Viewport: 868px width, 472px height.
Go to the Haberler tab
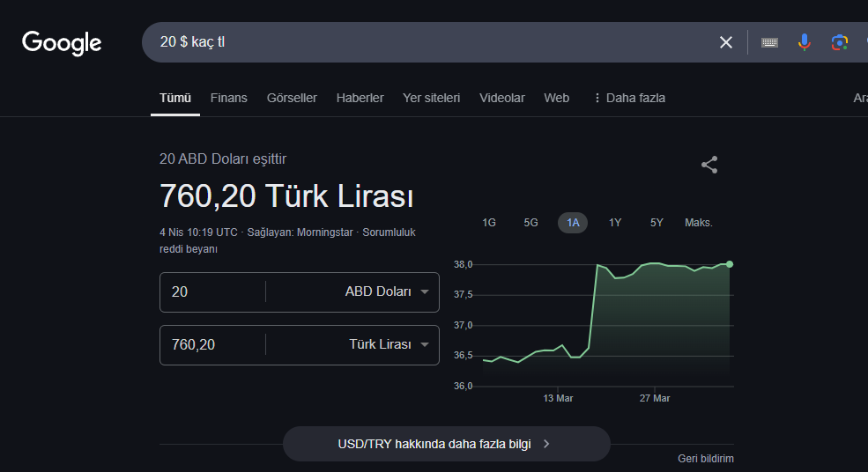360,98
